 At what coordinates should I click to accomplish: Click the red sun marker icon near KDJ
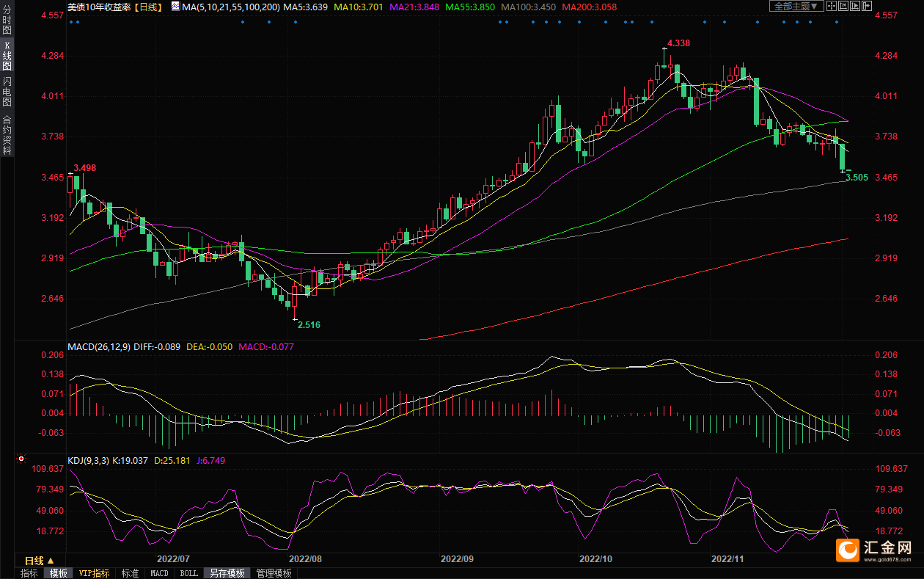[x=21, y=460]
